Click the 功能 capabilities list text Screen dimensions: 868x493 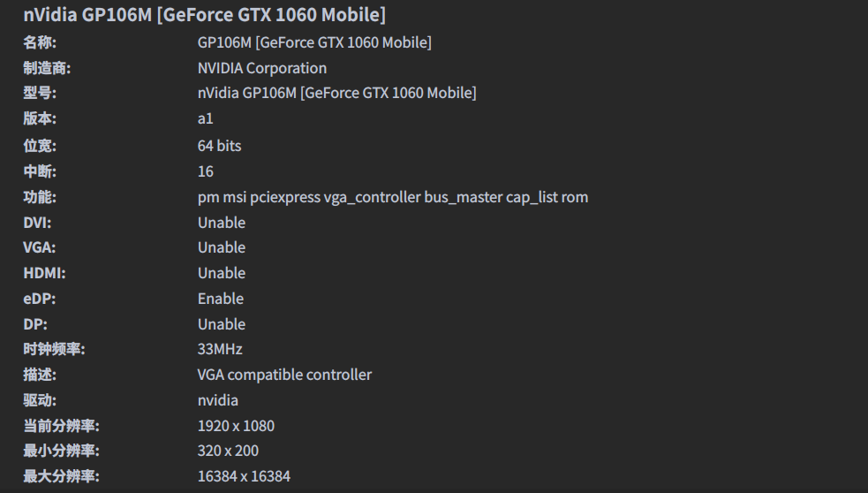pos(392,197)
